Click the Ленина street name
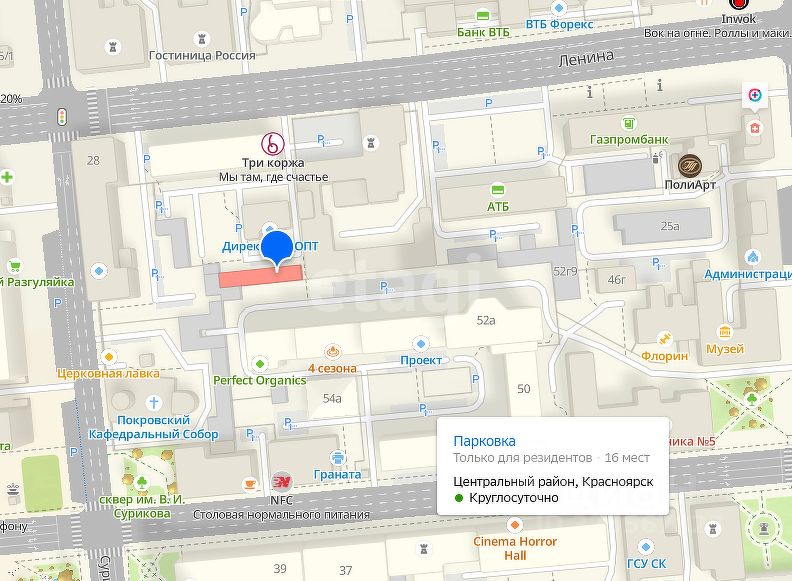The width and height of the screenshot is (792, 581). click(x=586, y=58)
